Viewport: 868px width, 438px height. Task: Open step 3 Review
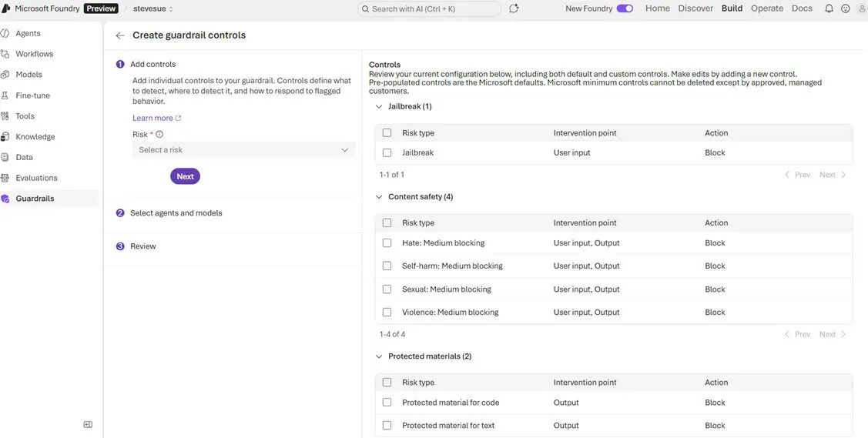tap(142, 246)
